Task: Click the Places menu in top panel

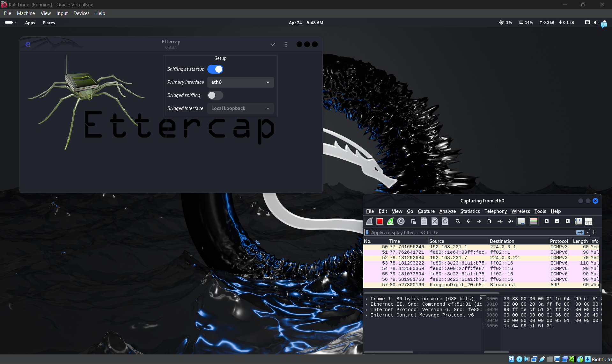Action: tap(49, 23)
